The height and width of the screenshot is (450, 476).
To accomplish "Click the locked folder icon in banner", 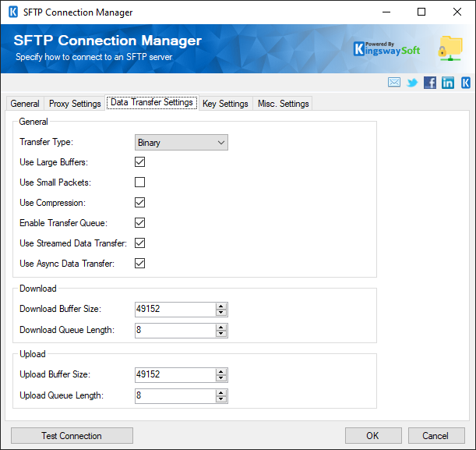I will (x=450, y=48).
